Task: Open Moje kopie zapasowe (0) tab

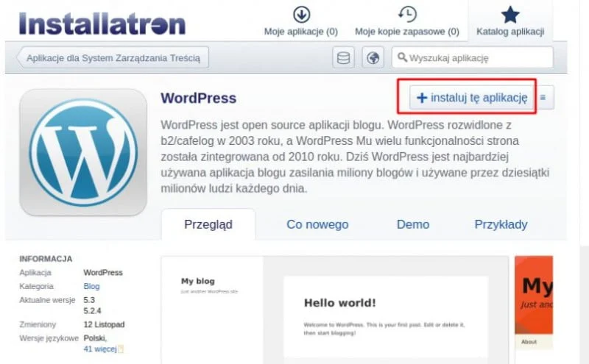Action: coord(407,22)
